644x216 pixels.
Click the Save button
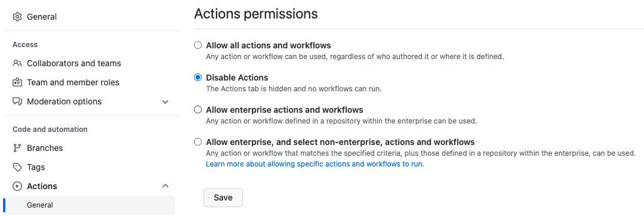[223, 198]
